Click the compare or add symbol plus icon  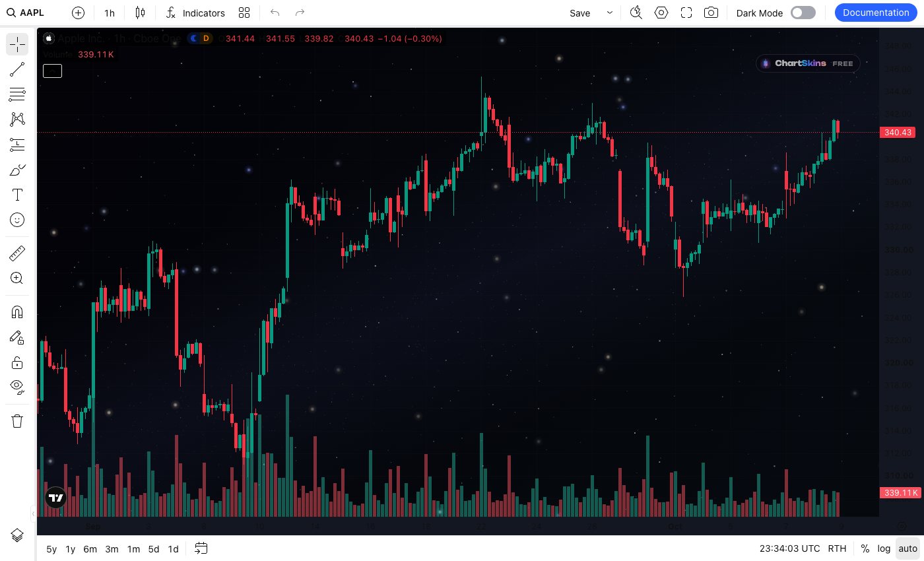tap(78, 13)
